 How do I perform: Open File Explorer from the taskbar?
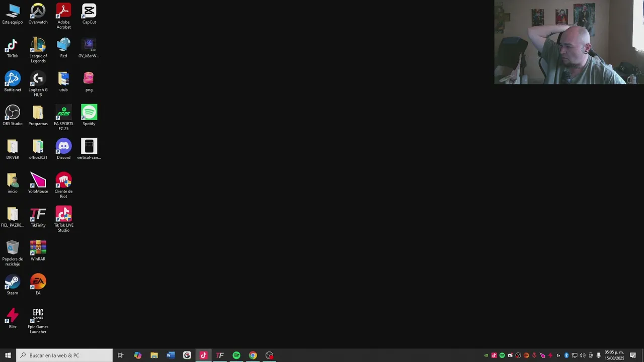coord(154,355)
